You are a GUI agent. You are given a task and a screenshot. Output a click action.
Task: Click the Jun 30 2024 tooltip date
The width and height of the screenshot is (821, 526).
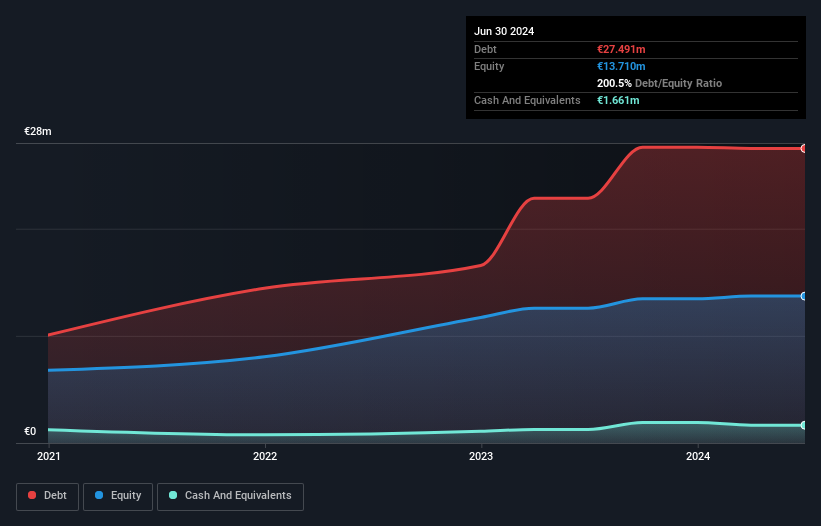pos(504,31)
